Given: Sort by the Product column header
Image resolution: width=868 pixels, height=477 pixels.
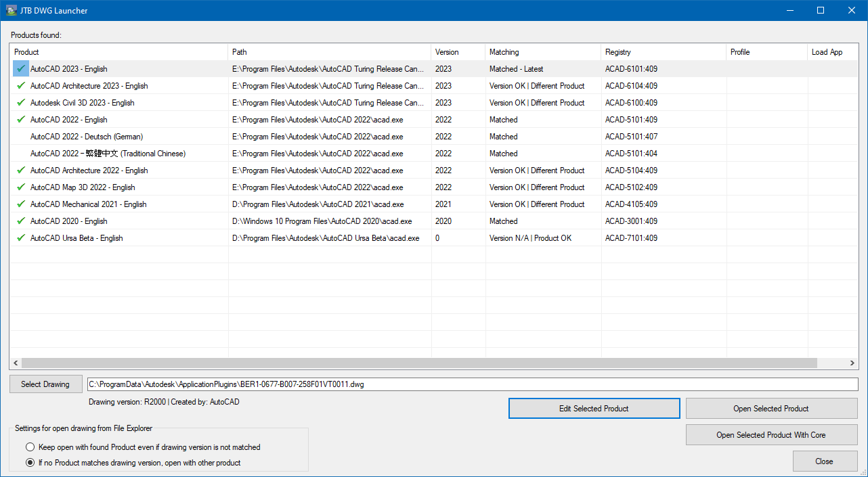Looking at the screenshot, I should (x=118, y=52).
